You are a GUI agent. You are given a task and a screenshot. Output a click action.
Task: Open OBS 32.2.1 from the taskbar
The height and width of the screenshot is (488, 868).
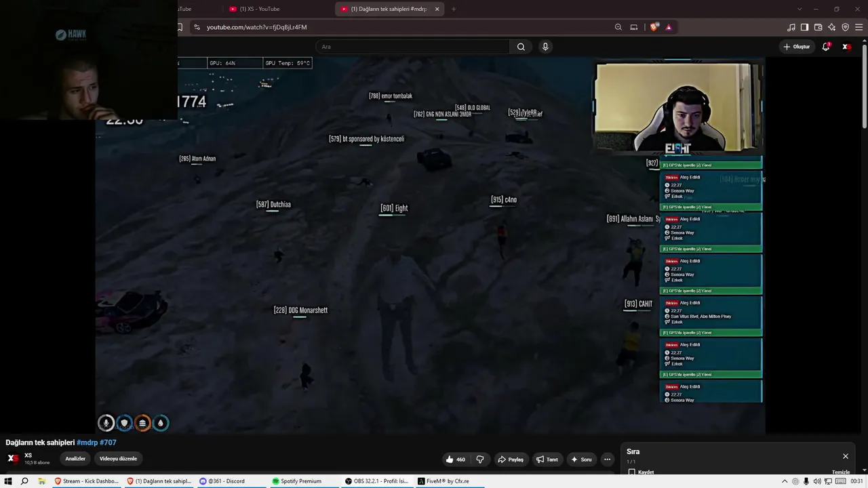(376, 481)
